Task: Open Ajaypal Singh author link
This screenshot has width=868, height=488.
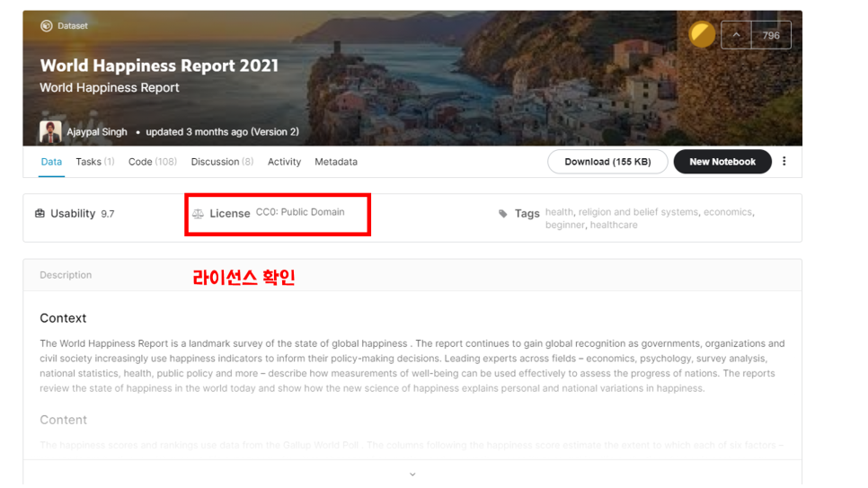Action: (x=97, y=132)
